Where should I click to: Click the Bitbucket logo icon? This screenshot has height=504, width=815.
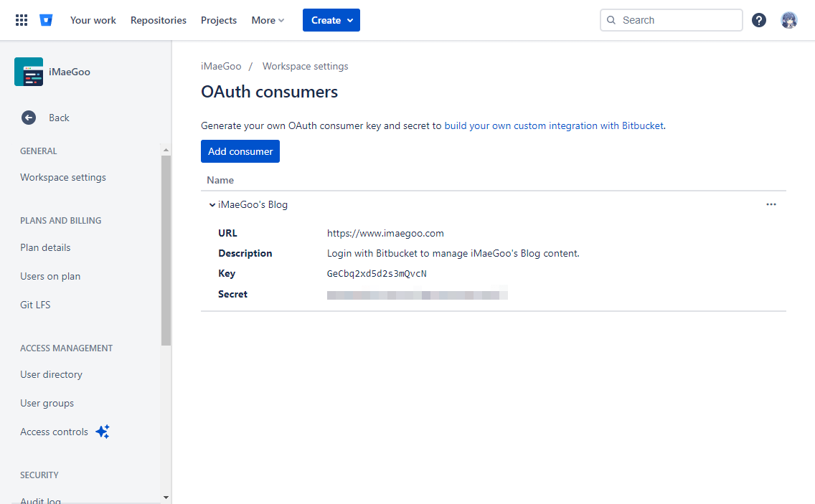point(46,20)
